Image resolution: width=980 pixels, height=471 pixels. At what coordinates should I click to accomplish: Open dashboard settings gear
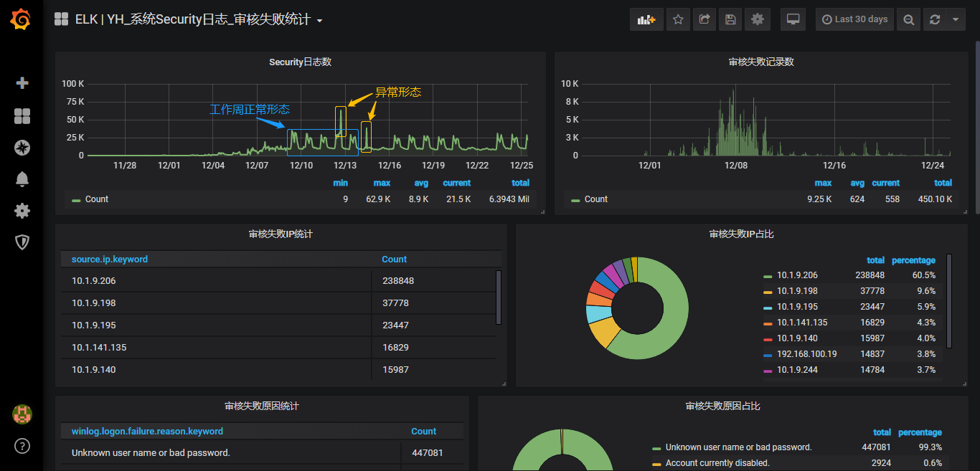757,19
